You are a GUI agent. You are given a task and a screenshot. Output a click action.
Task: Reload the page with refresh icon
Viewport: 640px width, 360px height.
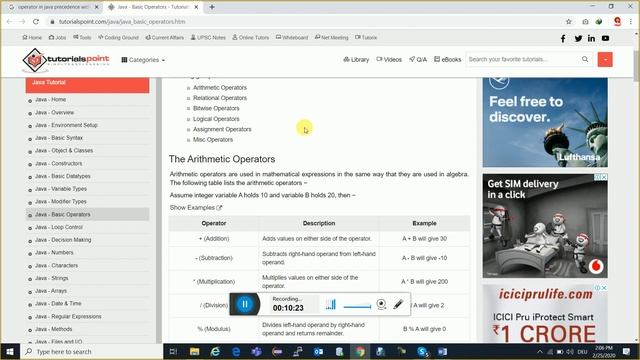36,22
